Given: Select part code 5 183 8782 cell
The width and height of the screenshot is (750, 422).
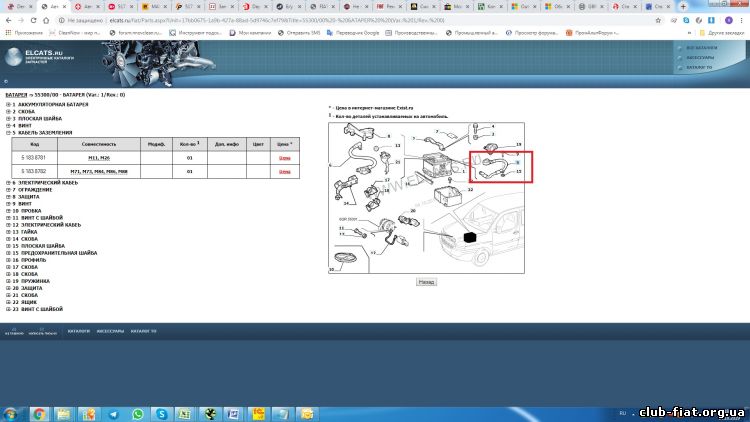Looking at the screenshot, I should pos(34,171).
